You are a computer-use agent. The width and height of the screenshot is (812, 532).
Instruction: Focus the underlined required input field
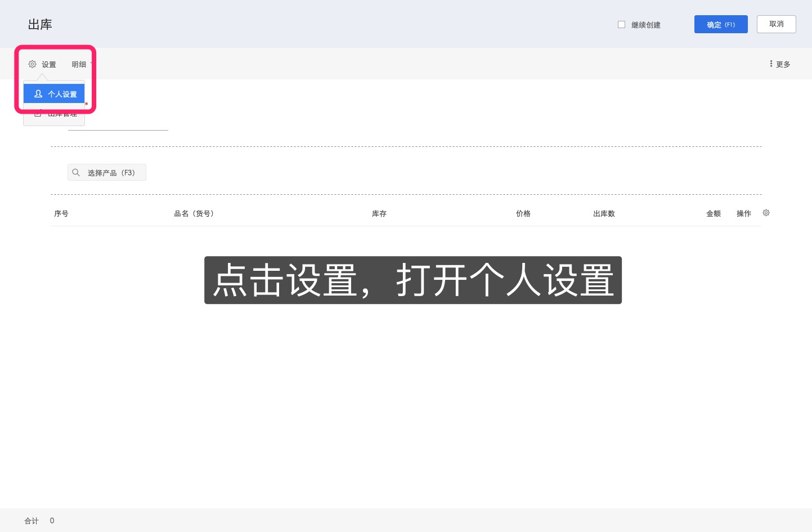(x=118, y=123)
